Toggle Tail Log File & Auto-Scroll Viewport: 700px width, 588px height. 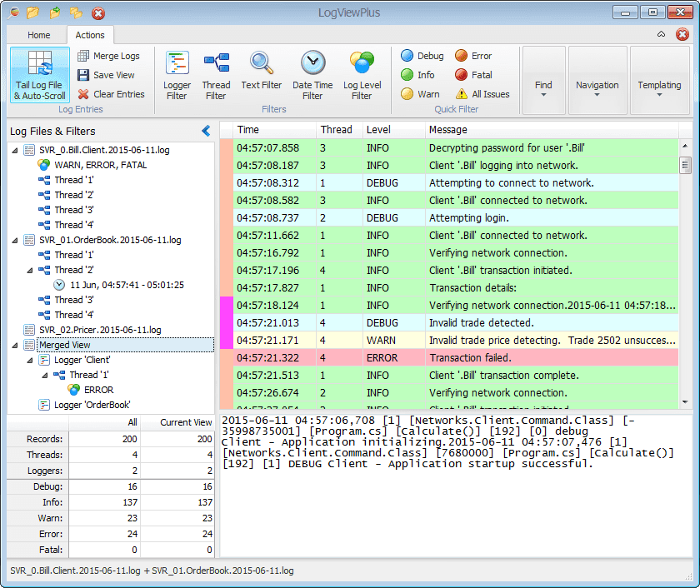pos(40,75)
